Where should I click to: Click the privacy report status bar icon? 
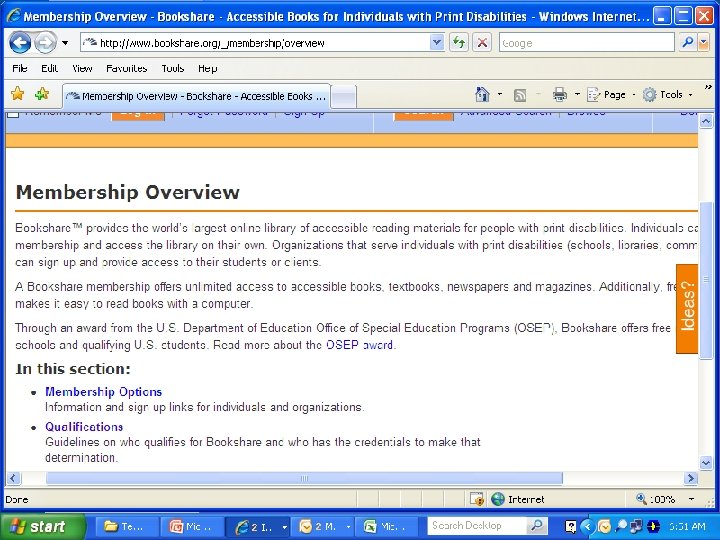point(477,499)
